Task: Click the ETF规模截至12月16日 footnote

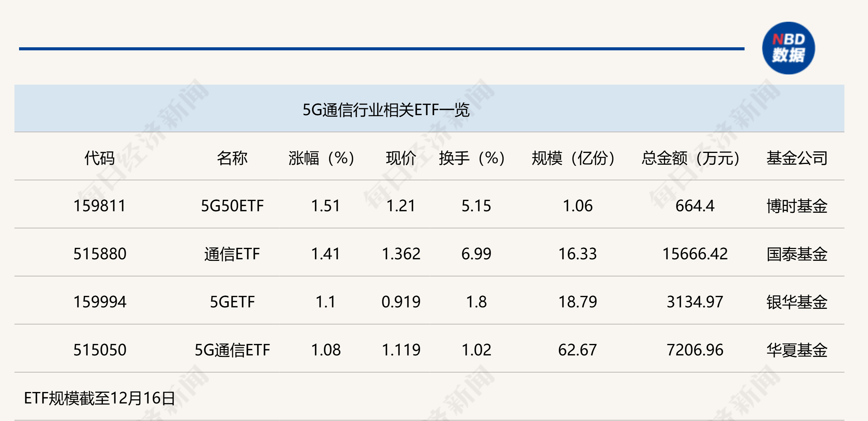Action: point(99,398)
